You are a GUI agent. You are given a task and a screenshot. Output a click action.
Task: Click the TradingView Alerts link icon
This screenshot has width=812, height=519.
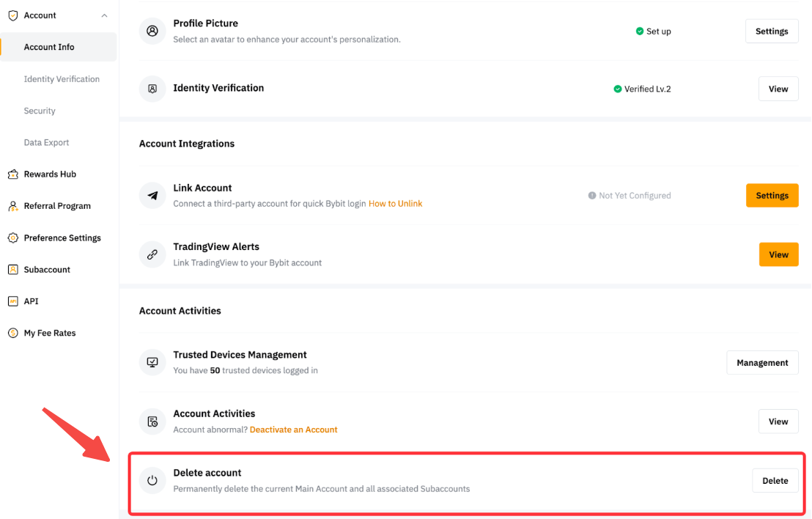[x=152, y=254]
